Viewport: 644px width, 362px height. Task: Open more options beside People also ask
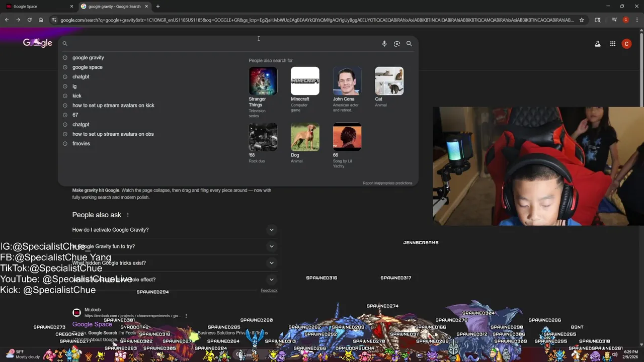(128, 215)
